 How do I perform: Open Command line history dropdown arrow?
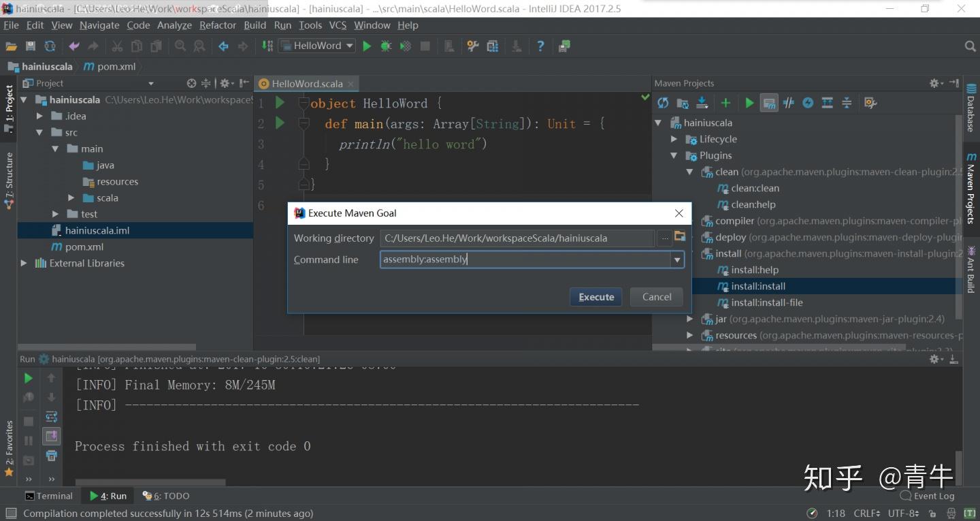[676, 259]
